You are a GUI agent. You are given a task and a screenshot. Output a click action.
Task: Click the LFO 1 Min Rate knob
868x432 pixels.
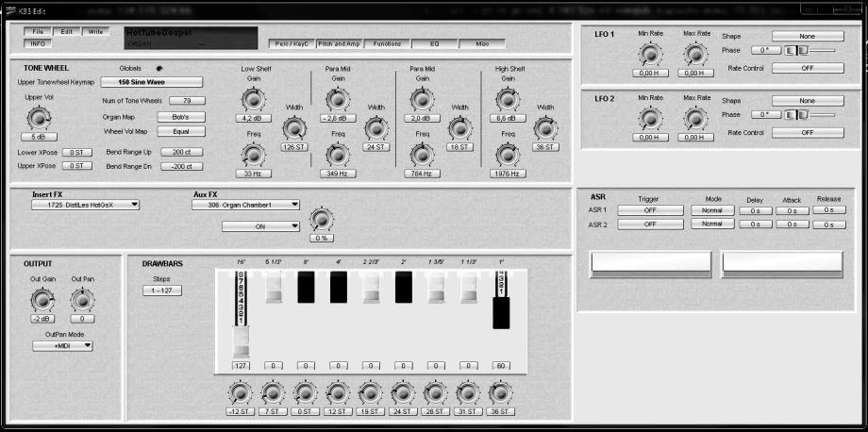(x=650, y=53)
